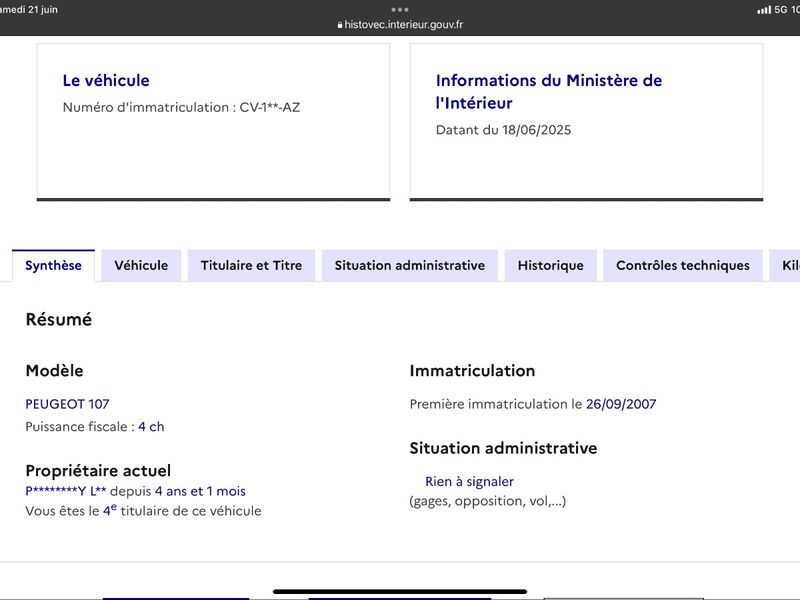Go to the Historique tab
800x600 pixels.
(x=551, y=265)
